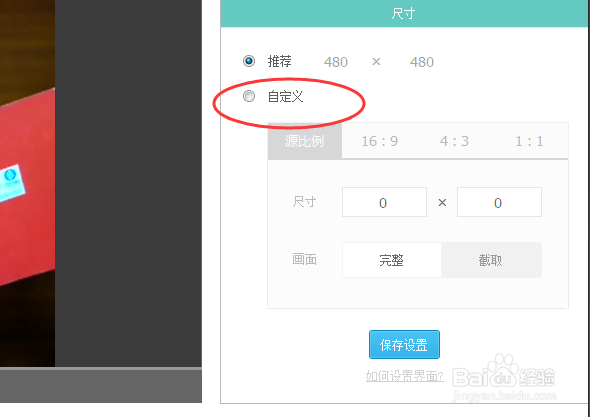
Task: Click the height size input field
Action: [x=499, y=202]
